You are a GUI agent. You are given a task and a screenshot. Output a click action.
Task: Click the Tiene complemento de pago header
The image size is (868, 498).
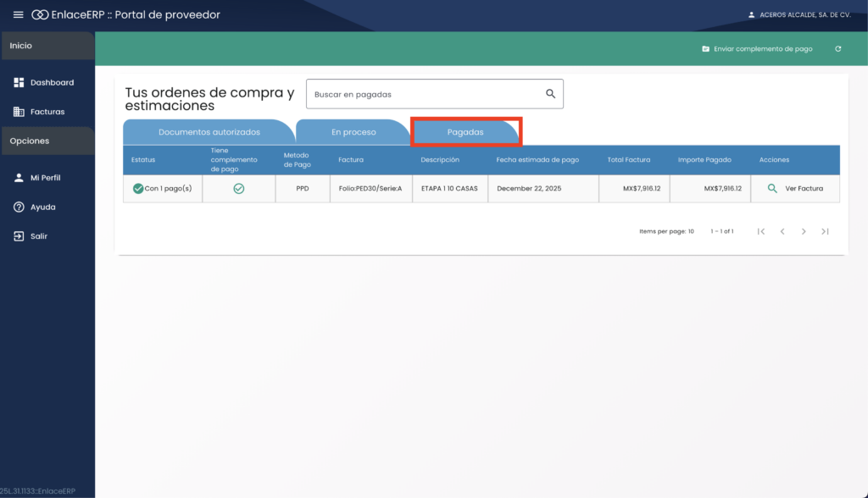pos(234,160)
